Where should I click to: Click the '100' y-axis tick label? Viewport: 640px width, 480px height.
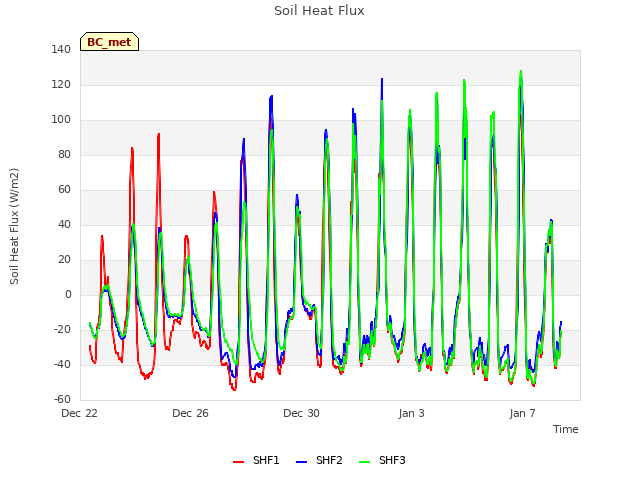(x=61, y=120)
